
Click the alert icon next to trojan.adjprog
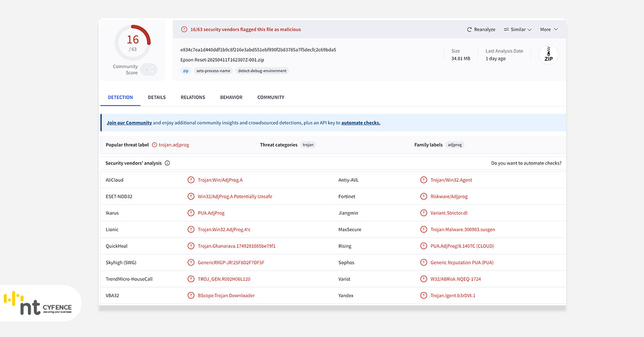point(155,145)
